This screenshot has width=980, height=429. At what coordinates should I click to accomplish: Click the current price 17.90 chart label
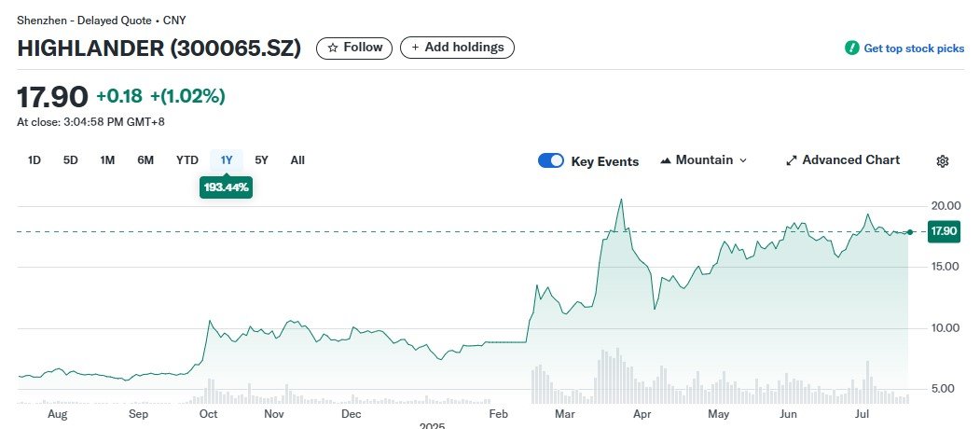944,231
